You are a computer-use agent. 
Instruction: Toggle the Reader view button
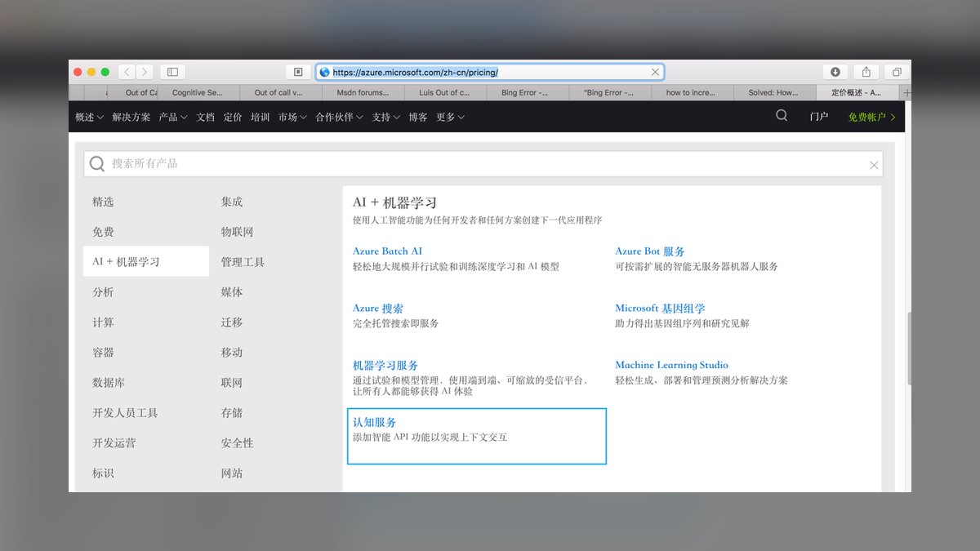pos(298,72)
